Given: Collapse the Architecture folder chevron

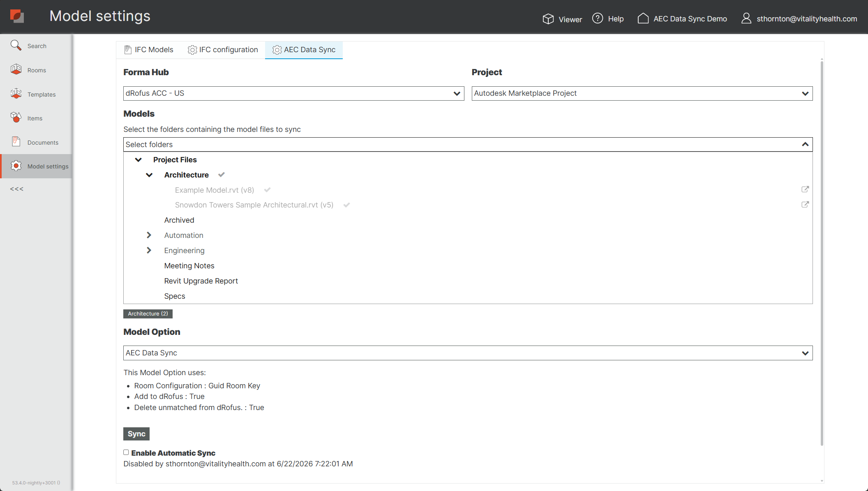Looking at the screenshot, I should click(x=149, y=175).
